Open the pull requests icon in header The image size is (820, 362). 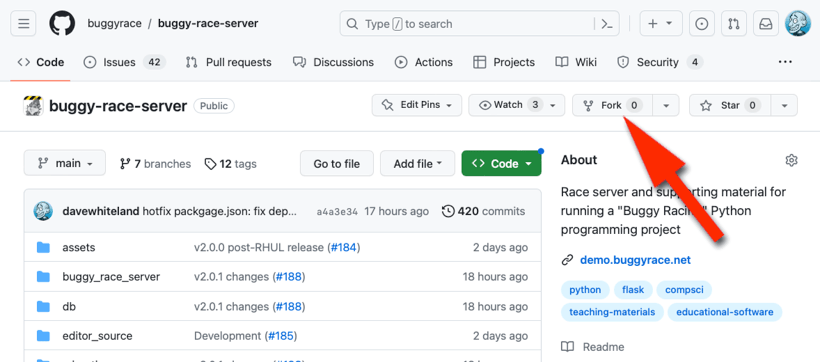(734, 24)
